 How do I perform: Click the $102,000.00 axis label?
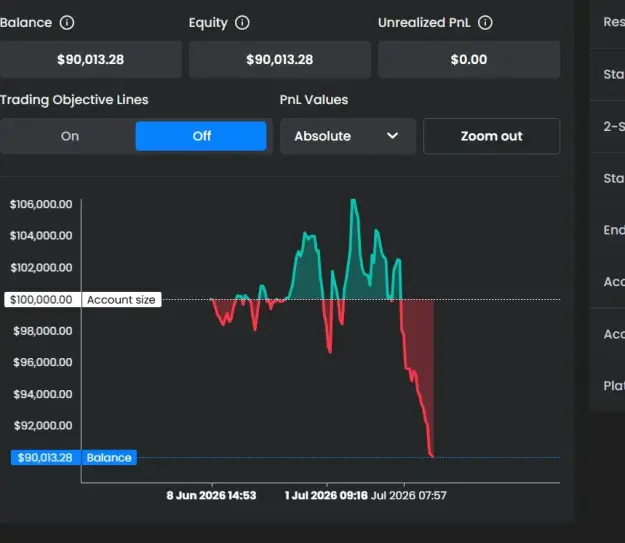point(41,267)
